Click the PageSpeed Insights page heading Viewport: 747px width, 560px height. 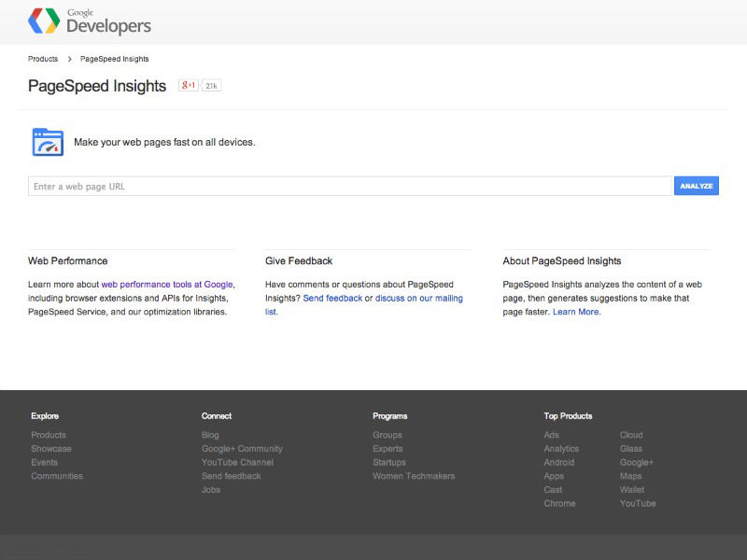97,86
